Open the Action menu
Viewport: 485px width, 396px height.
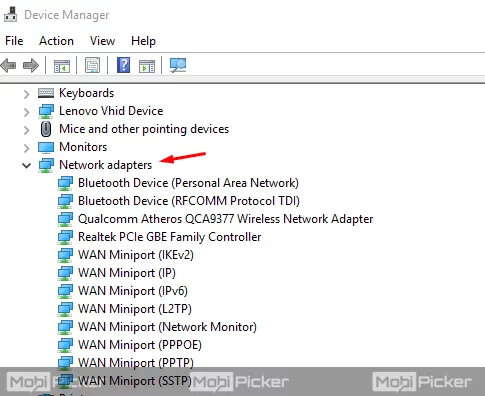coord(56,41)
